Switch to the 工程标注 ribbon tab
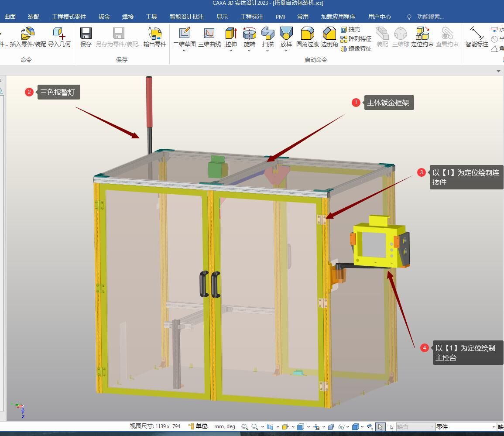Screen dimensions: 504x436 (252, 17)
